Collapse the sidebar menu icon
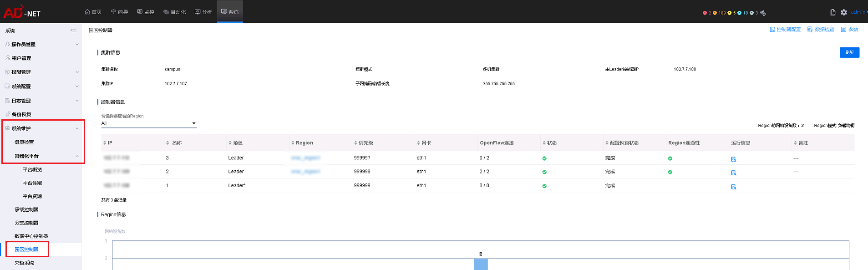Image resolution: width=868 pixels, height=270 pixels. [73, 31]
